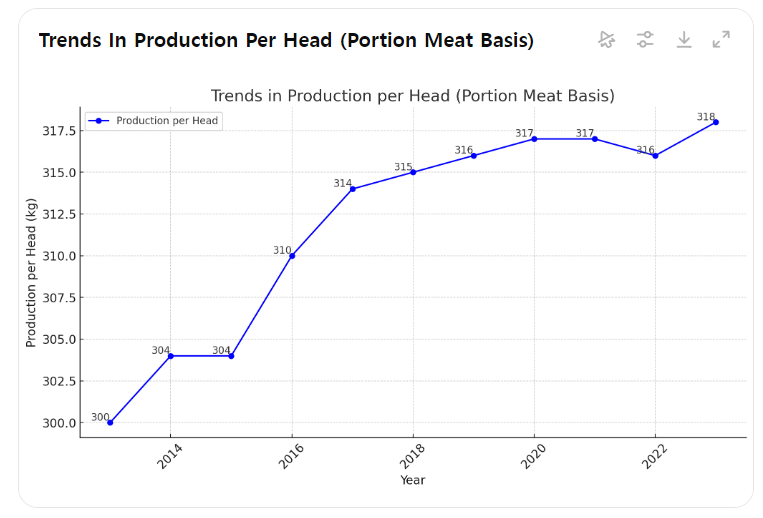The height and width of the screenshot is (518, 763).
Task: Click the 2014 data point on the line
Action: point(170,356)
